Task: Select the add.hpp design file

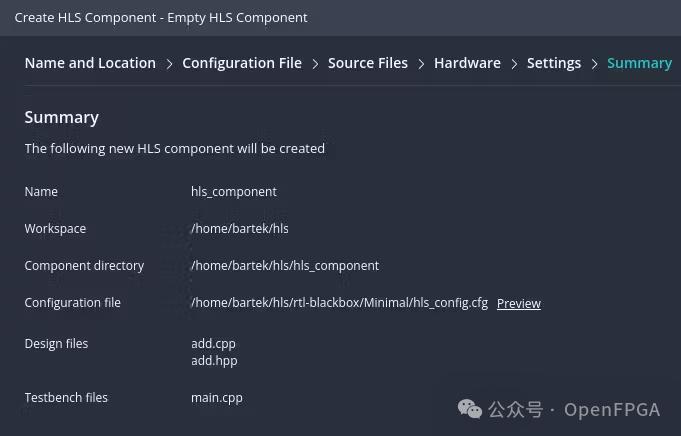Action: (x=214, y=360)
